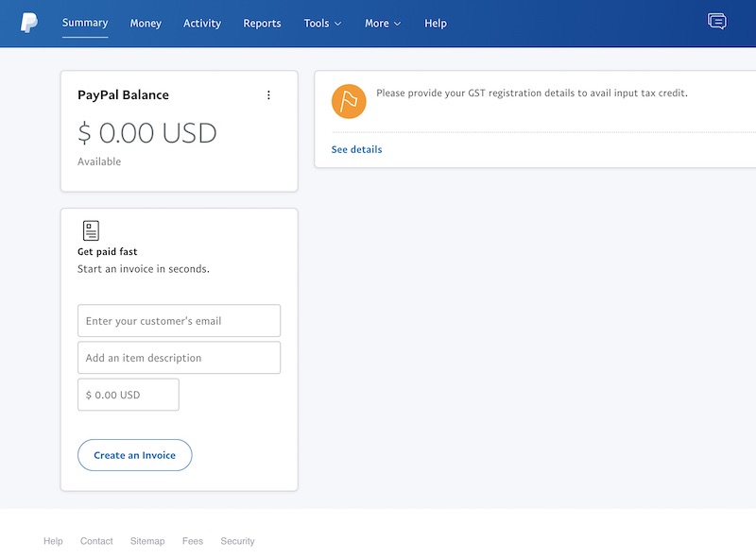Switch to the Activity tab

(x=202, y=23)
